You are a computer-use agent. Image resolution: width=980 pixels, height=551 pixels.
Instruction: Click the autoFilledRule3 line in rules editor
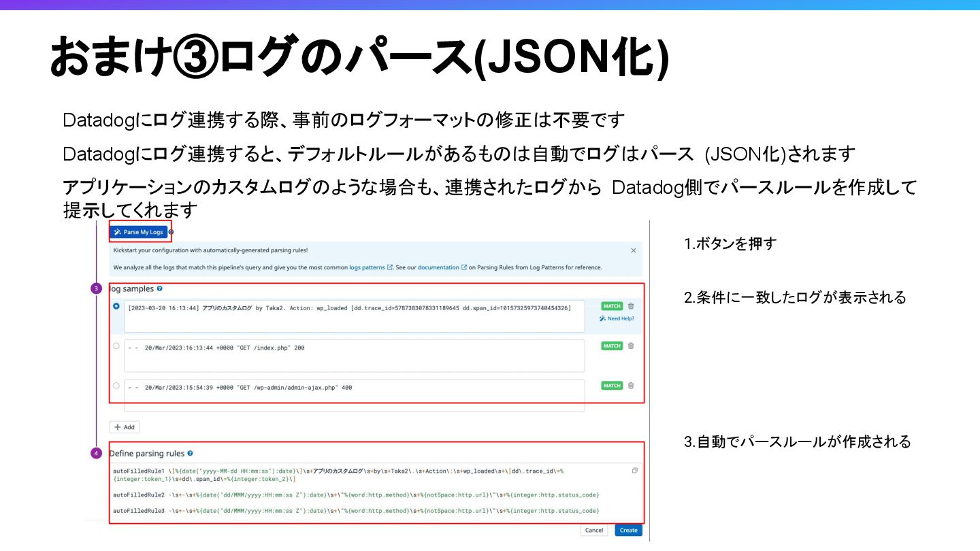(356, 511)
